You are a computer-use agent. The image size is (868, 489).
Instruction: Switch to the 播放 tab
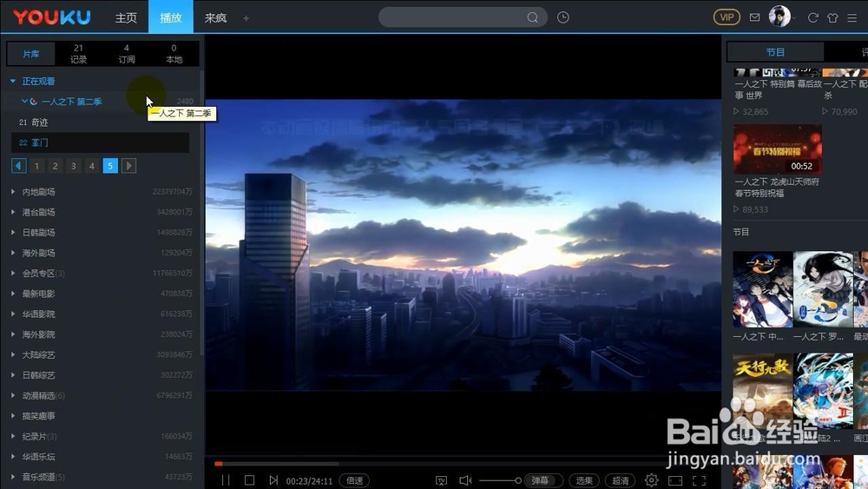(x=170, y=17)
